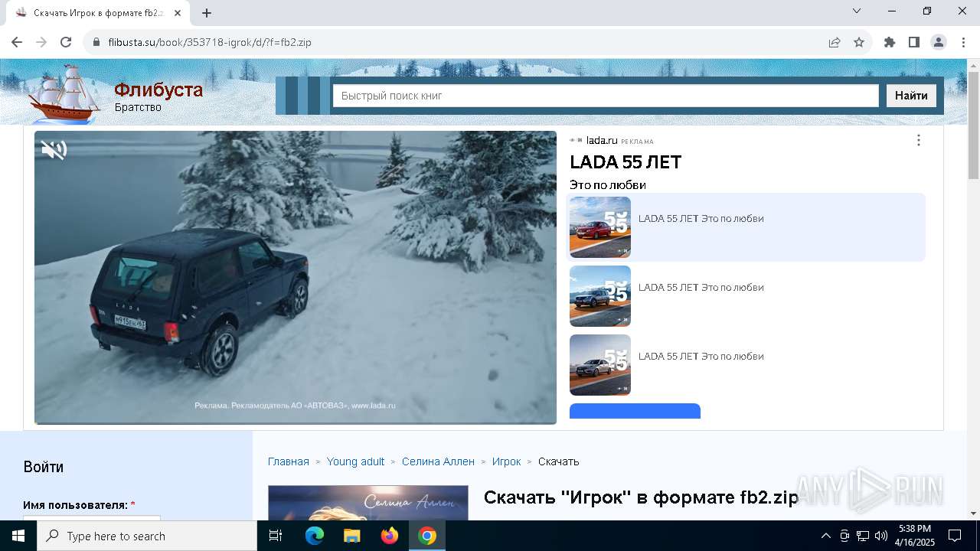Image resolution: width=980 pixels, height=551 pixels.
Task: Click the blue ad action button
Action: click(x=635, y=411)
